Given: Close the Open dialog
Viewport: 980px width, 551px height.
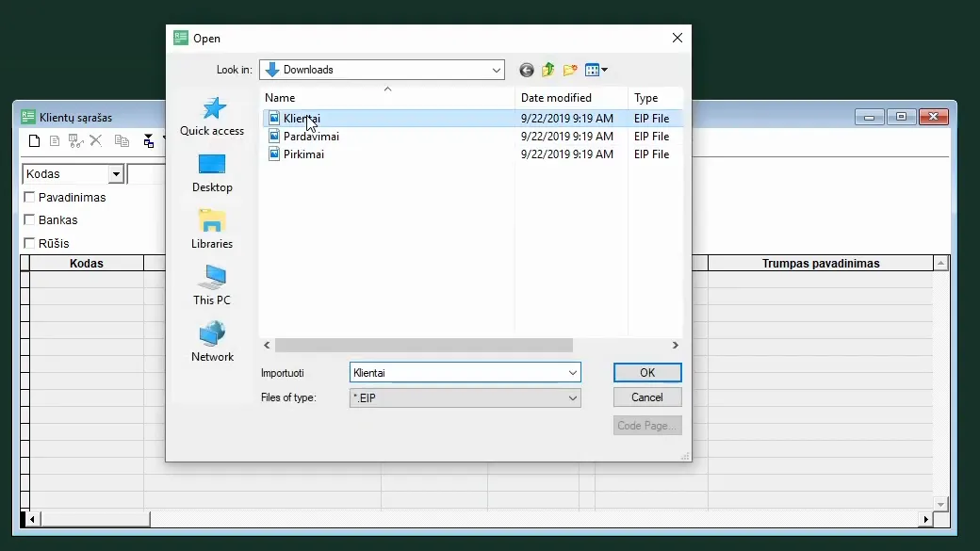Looking at the screenshot, I should pos(678,38).
